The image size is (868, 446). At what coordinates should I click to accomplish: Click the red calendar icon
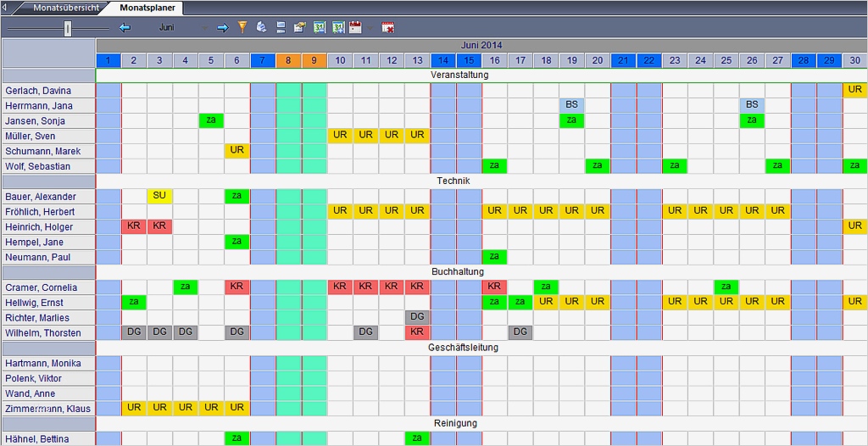click(355, 27)
